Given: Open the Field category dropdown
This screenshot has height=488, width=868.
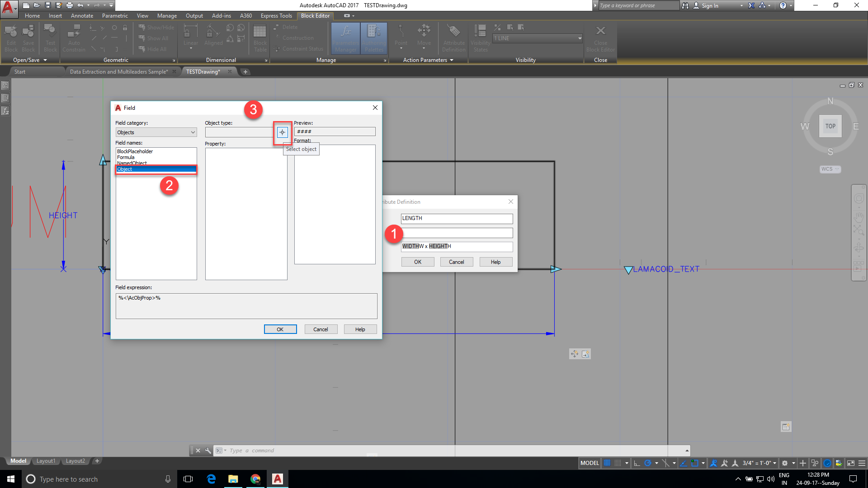Looking at the screenshot, I should (156, 132).
